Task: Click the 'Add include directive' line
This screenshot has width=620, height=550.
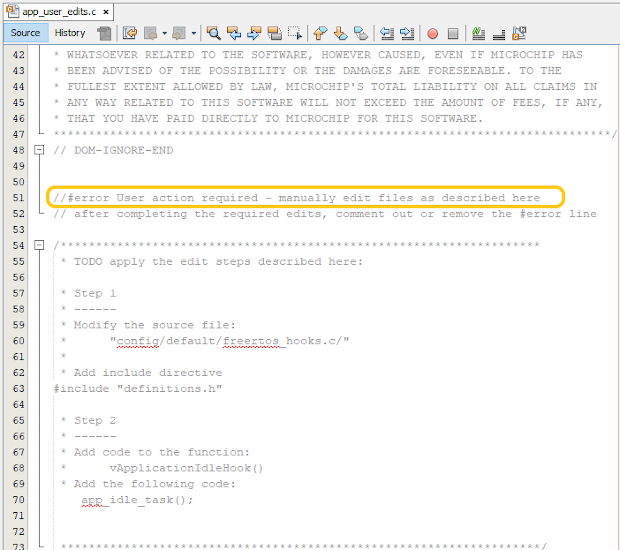Action: (142, 373)
